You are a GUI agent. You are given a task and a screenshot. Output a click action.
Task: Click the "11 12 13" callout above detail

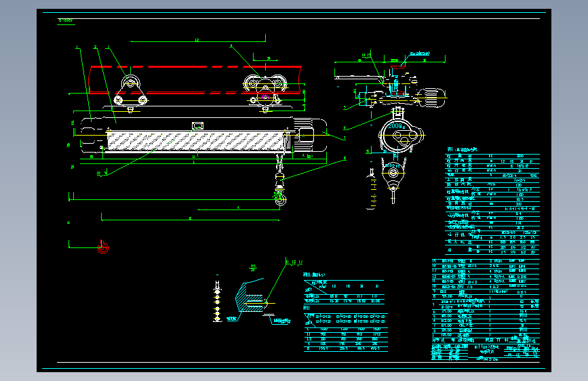(294, 262)
